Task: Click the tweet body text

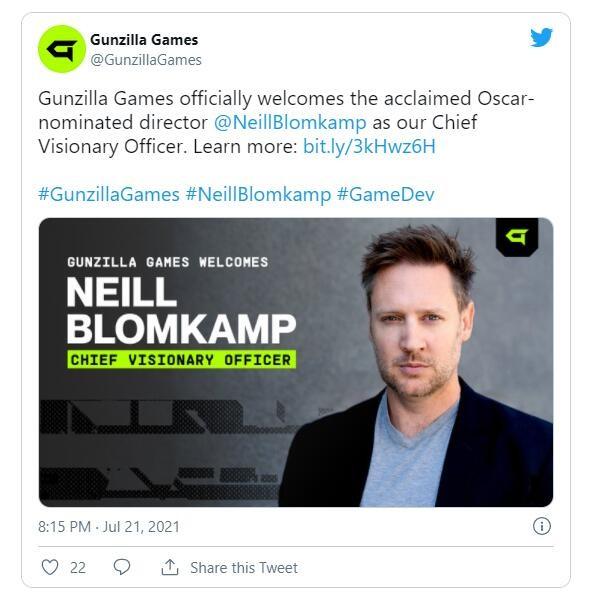Action: click(286, 122)
